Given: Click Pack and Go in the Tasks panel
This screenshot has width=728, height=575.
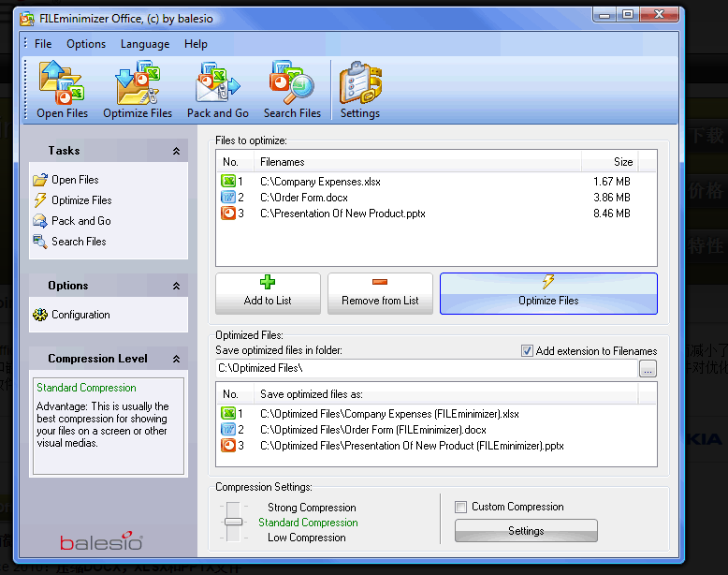Looking at the screenshot, I should click(80, 221).
